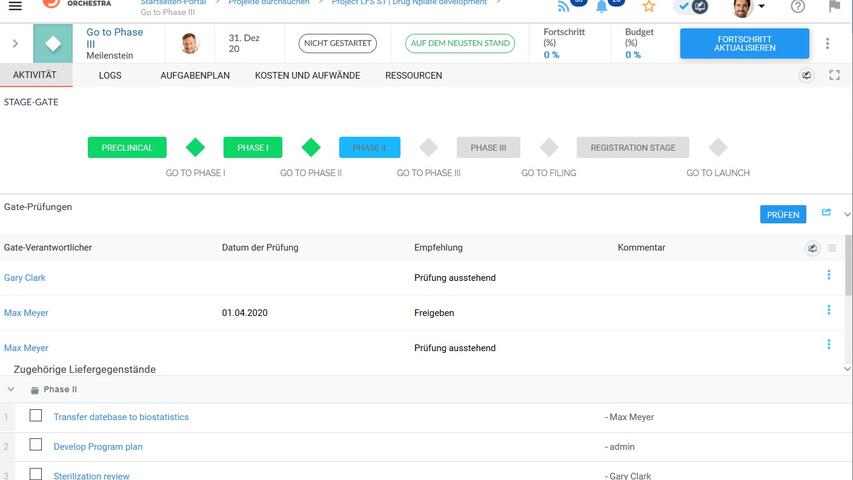This screenshot has height=480, width=853.
Task: Select the blue Phase II stage block
Action: click(369, 147)
